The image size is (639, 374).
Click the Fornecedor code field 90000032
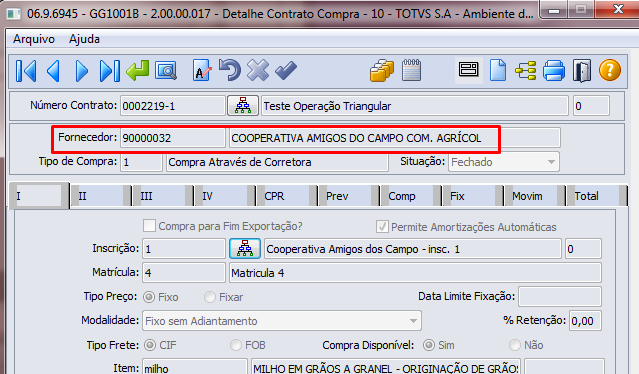[x=173, y=138]
